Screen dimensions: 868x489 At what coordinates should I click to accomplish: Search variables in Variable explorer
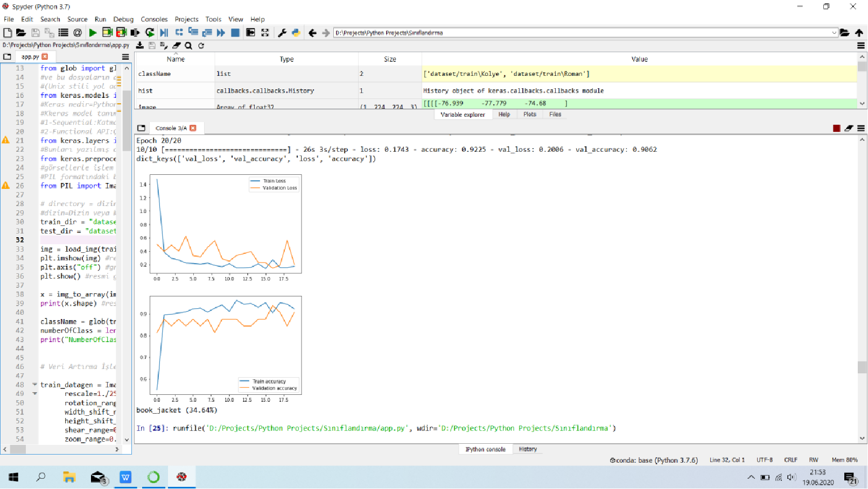click(x=188, y=46)
